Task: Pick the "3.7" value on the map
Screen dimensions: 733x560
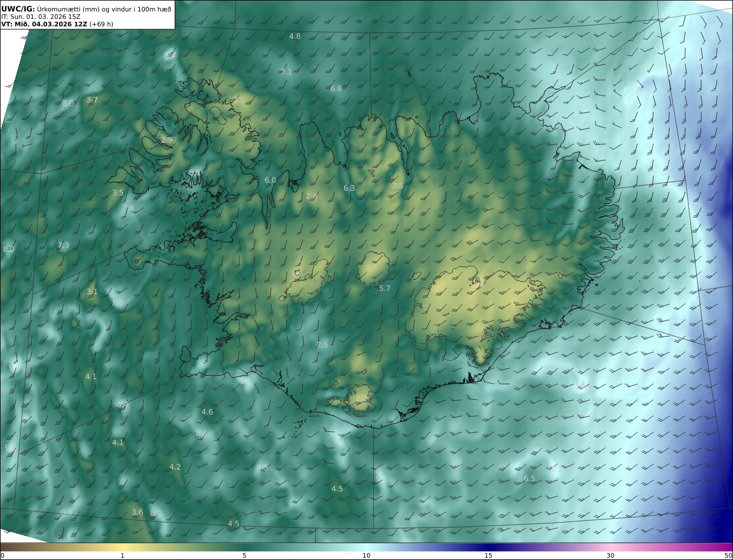Action: tap(92, 100)
